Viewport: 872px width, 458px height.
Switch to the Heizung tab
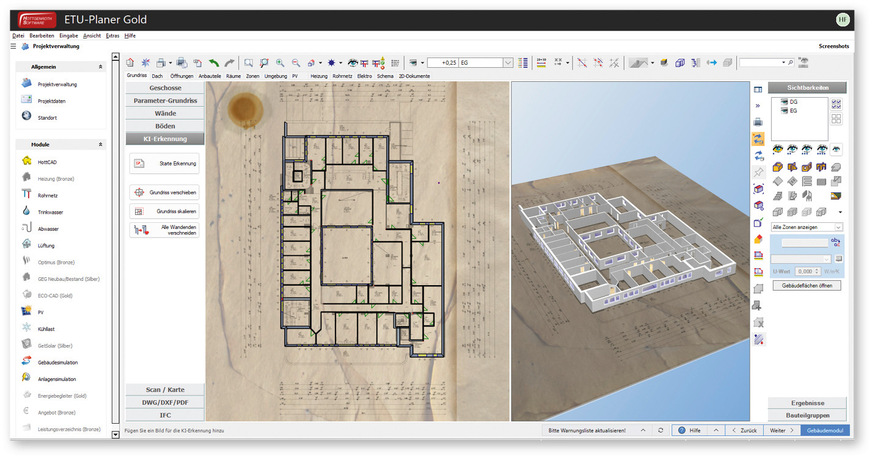click(x=319, y=75)
